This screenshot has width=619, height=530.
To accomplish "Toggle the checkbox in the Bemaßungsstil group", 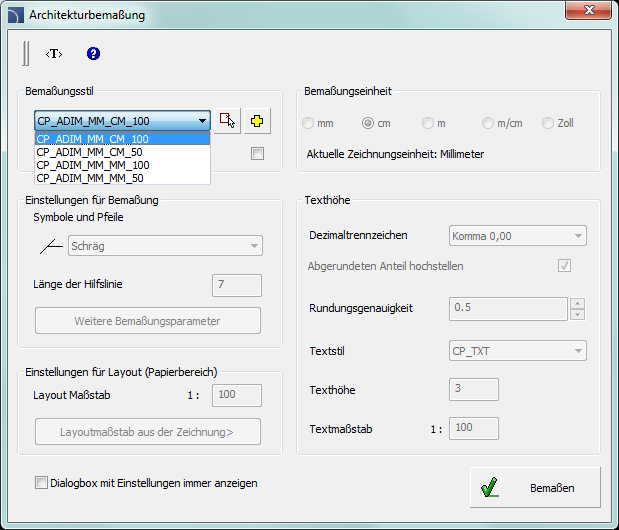I will pyautogui.click(x=258, y=153).
